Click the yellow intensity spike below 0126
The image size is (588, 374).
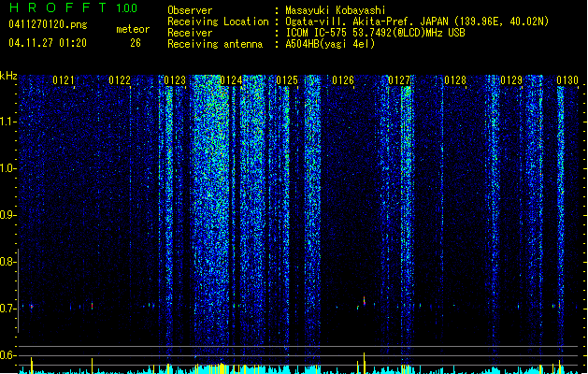365,363
